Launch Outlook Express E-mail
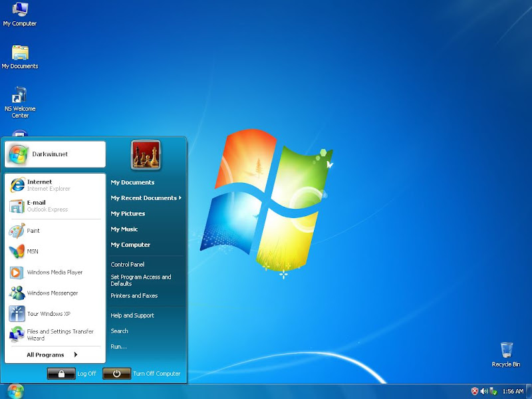Screen dimensions: 532x399 point(40,205)
